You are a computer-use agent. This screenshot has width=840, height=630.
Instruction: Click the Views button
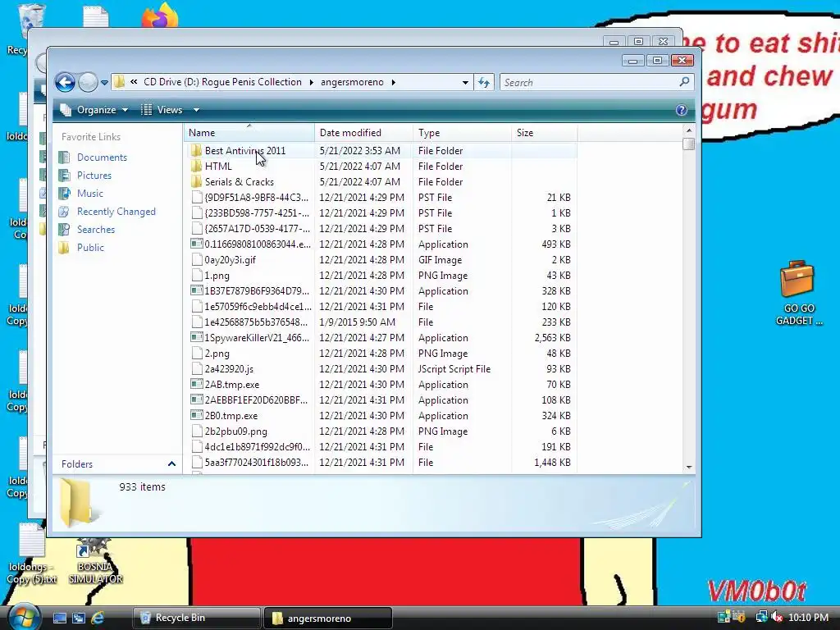click(162, 110)
